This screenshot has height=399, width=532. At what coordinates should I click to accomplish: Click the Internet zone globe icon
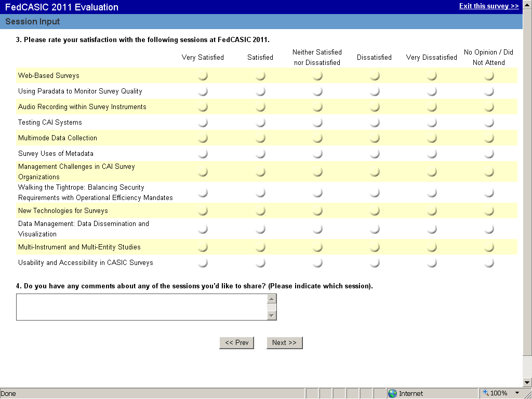click(x=393, y=394)
